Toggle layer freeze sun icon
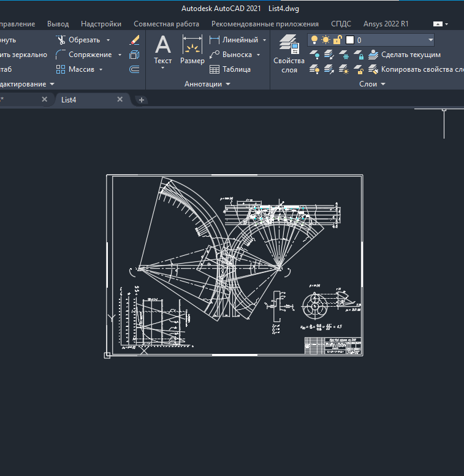This screenshot has height=476, width=464. (x=325, y=40)
